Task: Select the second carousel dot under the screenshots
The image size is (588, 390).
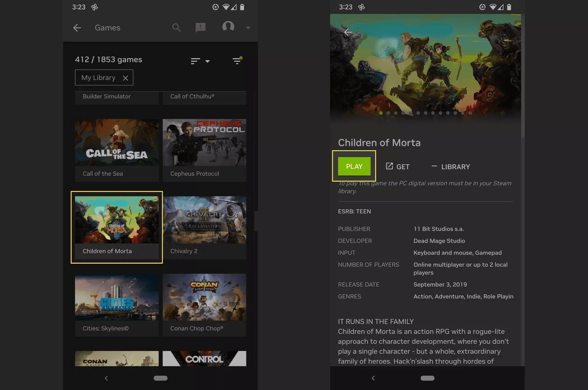Action: [x=388, y=113]
